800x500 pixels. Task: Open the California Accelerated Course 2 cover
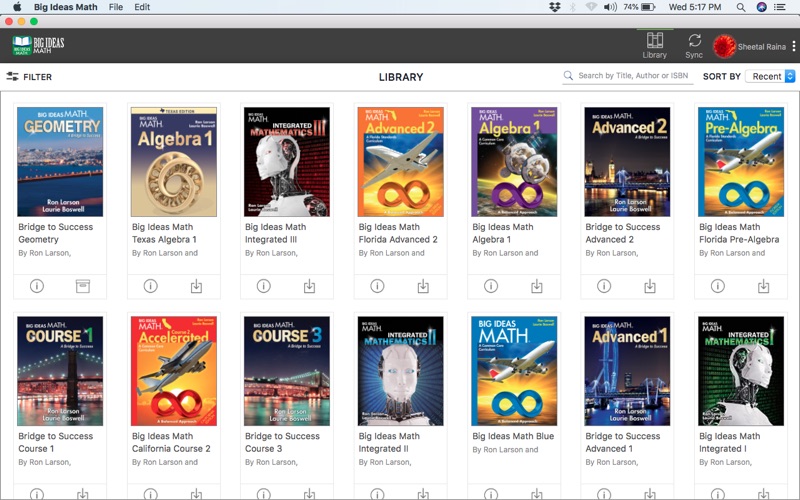174,371
